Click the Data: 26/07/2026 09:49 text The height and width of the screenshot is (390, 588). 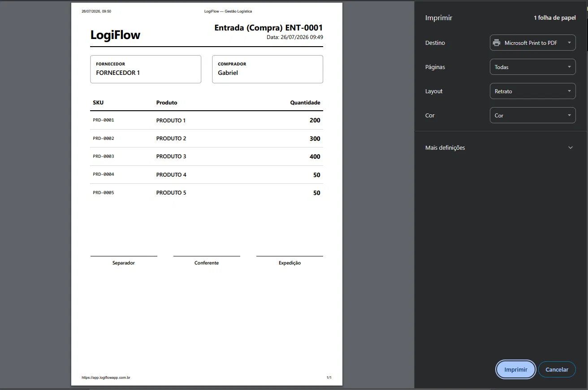(295, 37)
